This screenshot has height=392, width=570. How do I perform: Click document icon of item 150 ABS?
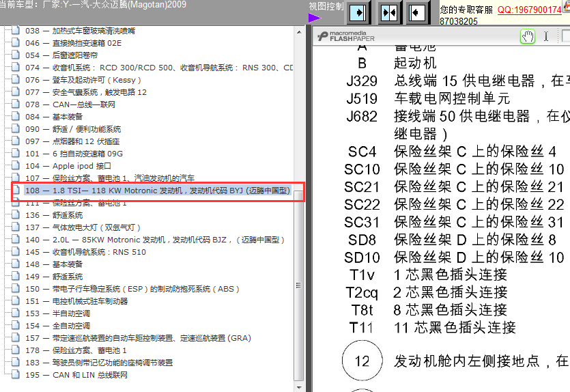tap(15, 288)
